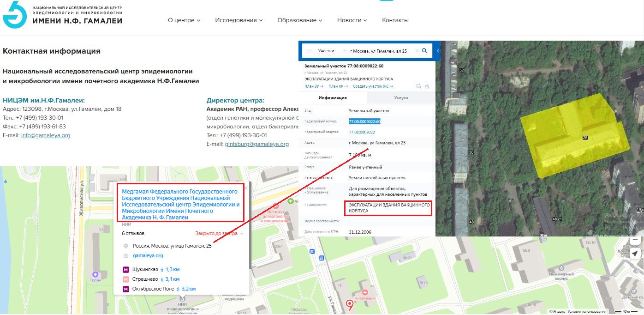Viewport: 644px width, 315px height.
Task: Expand the Исследования menu
Action: [x=239, y=20]
